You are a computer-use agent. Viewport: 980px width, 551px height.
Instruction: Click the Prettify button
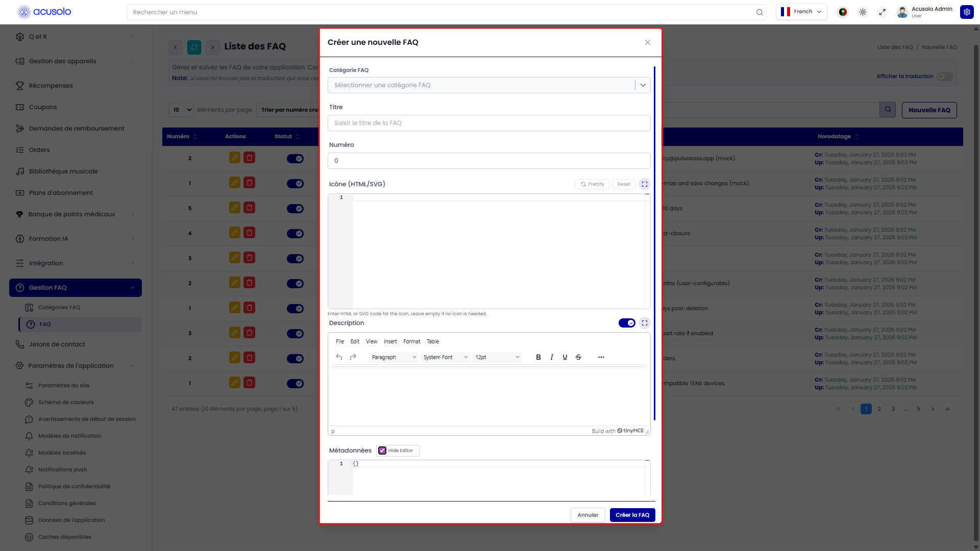click(x=592, y=184)
